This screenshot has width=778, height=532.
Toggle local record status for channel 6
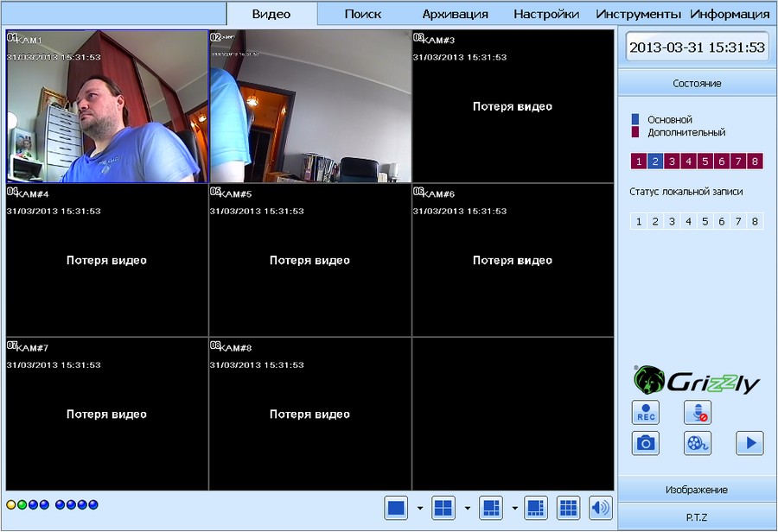[x=722, y=221]
